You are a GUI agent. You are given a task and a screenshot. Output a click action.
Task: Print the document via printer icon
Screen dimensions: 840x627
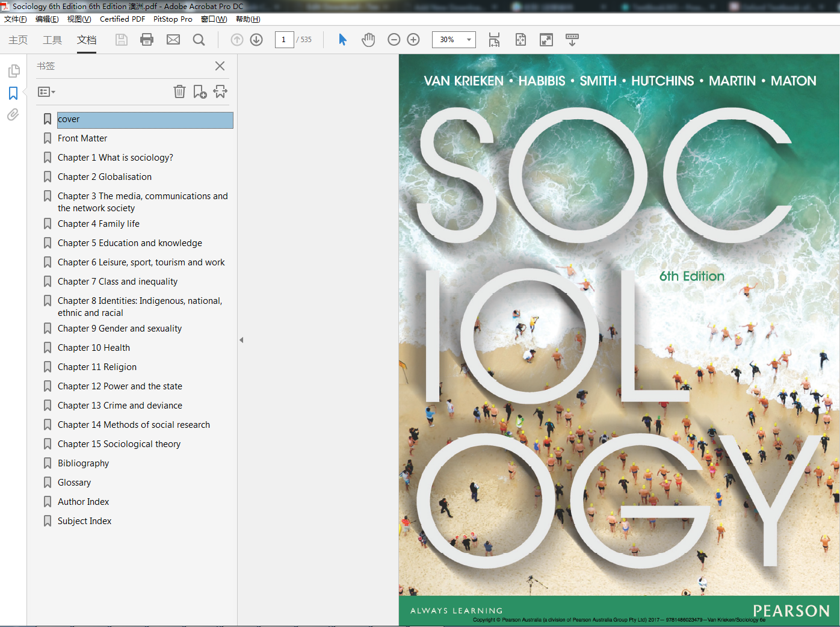[147, 40]
